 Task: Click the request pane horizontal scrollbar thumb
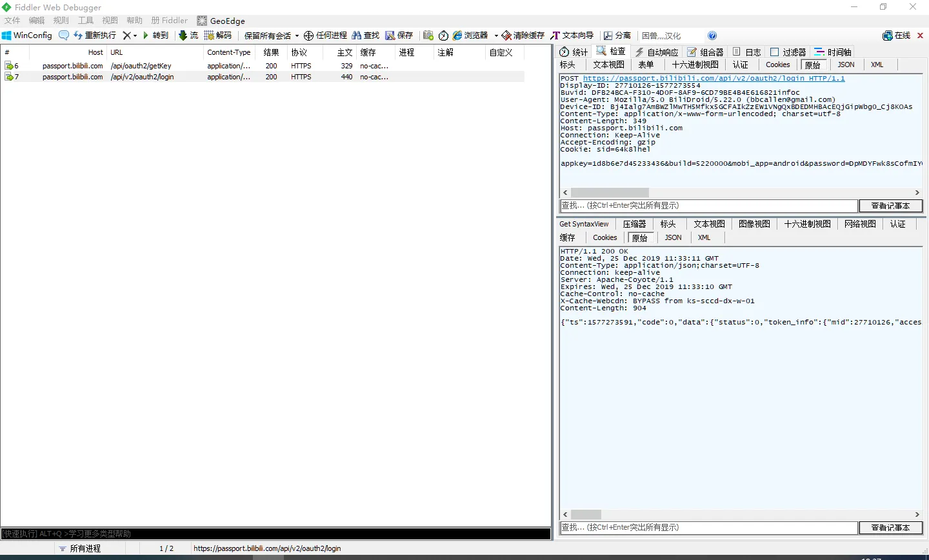[610, 192]
